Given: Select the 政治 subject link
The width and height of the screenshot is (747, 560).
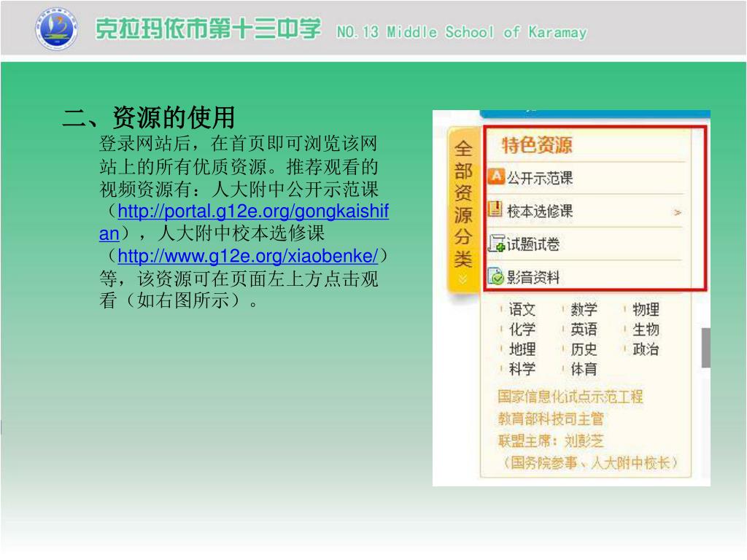Looking at the screenshot, I should point(646,349).
